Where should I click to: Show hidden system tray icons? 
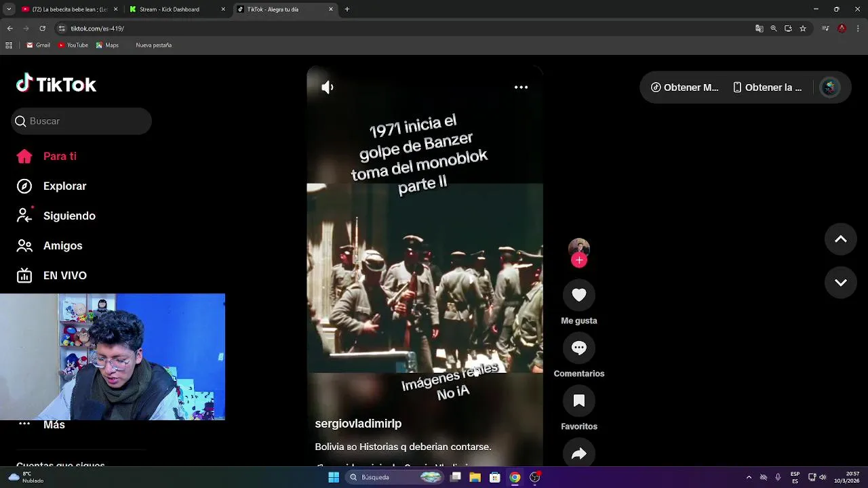point(749,477)
